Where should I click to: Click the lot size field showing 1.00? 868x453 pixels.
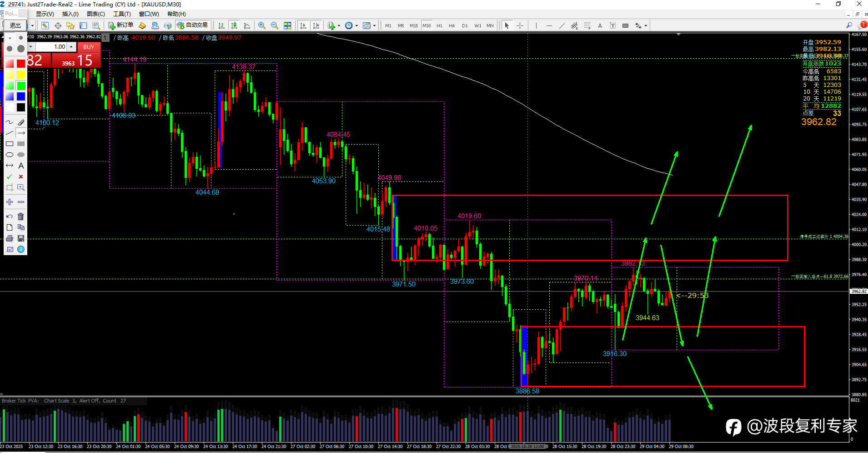coord(51,47)
